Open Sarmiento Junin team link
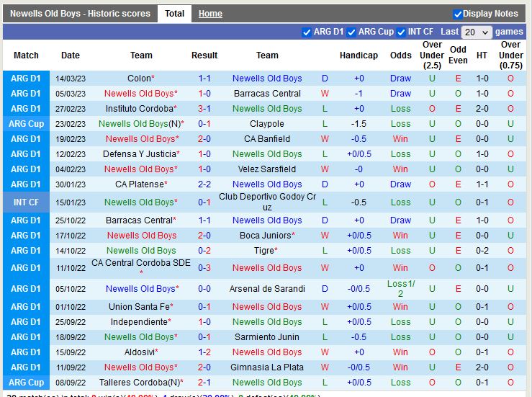532x397 pixels. [x=267, y=337]
